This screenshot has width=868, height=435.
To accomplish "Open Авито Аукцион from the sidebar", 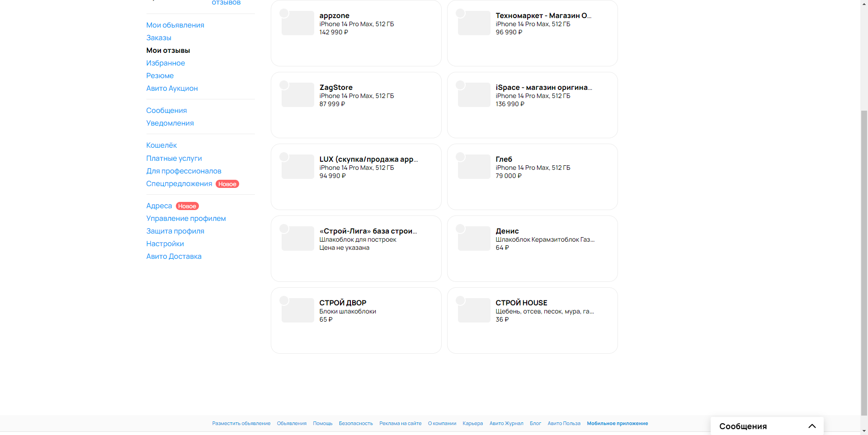I will pos(172,88).
